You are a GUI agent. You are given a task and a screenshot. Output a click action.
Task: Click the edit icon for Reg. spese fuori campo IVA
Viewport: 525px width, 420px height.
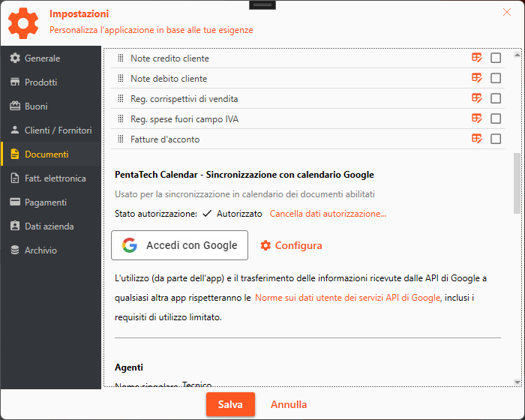[x=477, y=118]
